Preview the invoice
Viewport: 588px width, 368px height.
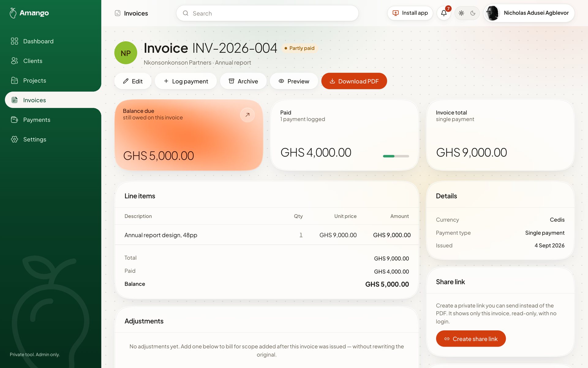[x=294, y=81]
